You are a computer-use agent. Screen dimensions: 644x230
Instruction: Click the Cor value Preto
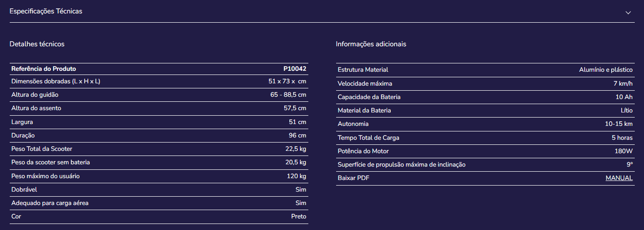tap(299, 217)
